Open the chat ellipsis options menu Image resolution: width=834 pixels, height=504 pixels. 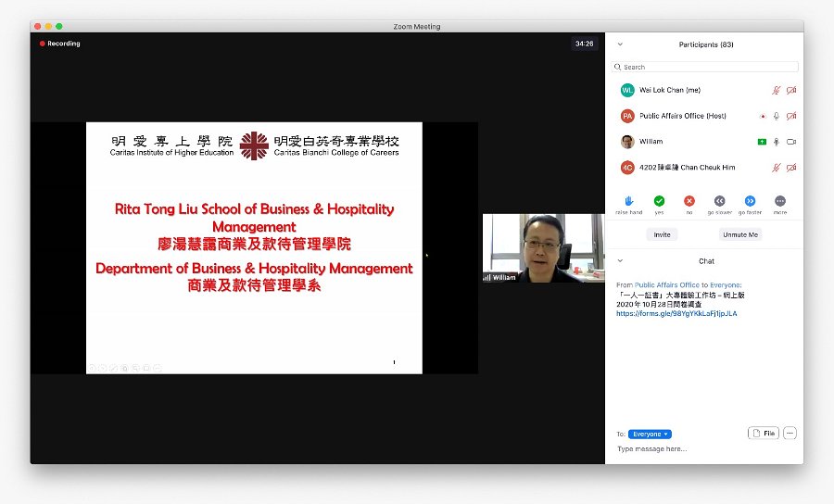coord(790,434)
